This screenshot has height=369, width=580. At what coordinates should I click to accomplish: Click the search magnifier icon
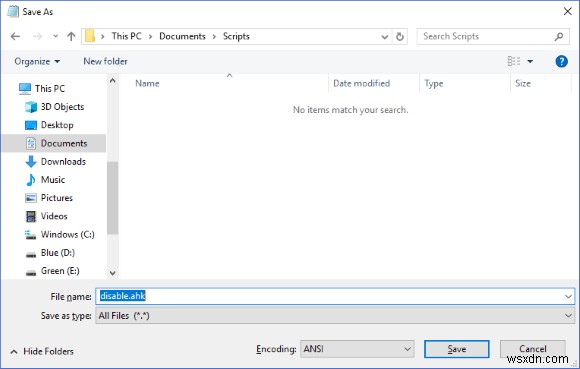click(x=559, y=36)
